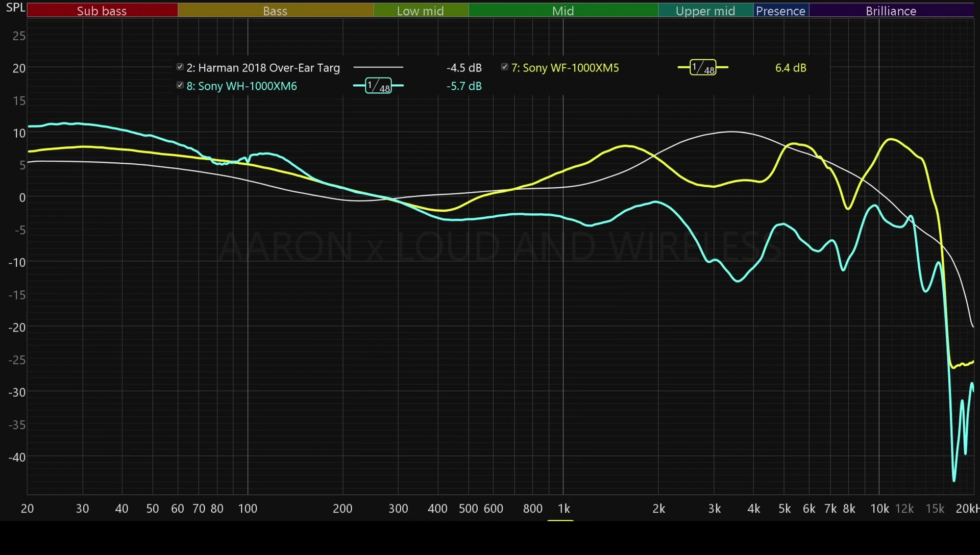Select the Bass frequency band

[x=276, y=11]
